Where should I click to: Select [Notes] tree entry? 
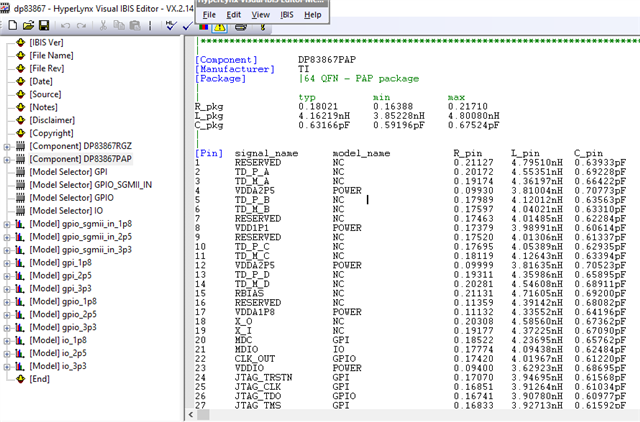tap(44, 107)
